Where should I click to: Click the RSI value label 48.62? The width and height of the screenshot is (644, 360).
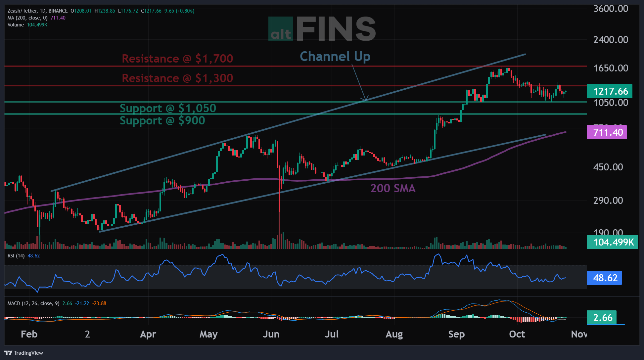pyautogui.click(x=604, y=278)
